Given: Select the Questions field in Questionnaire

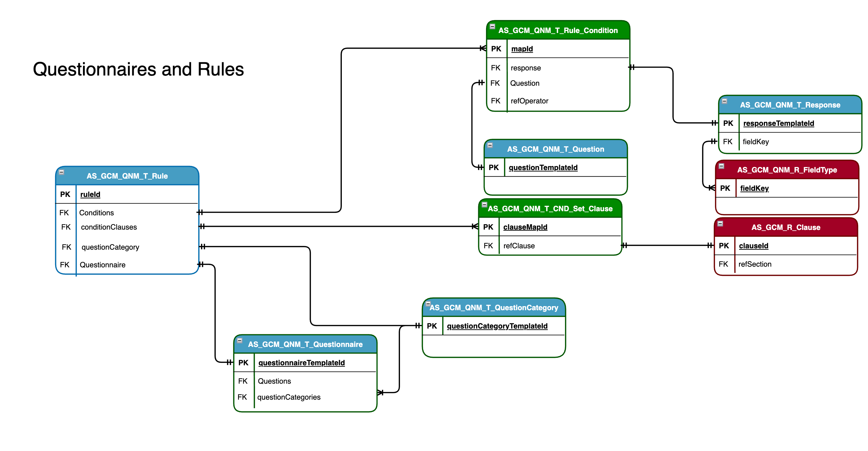Looking at the screenshot, I should pyautogui.click(x=274, y=381).
